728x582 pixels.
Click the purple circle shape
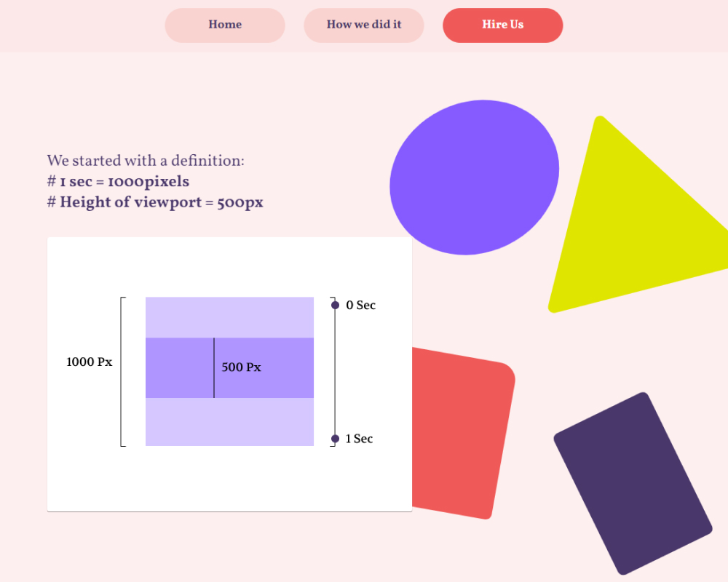pos(474,178)
